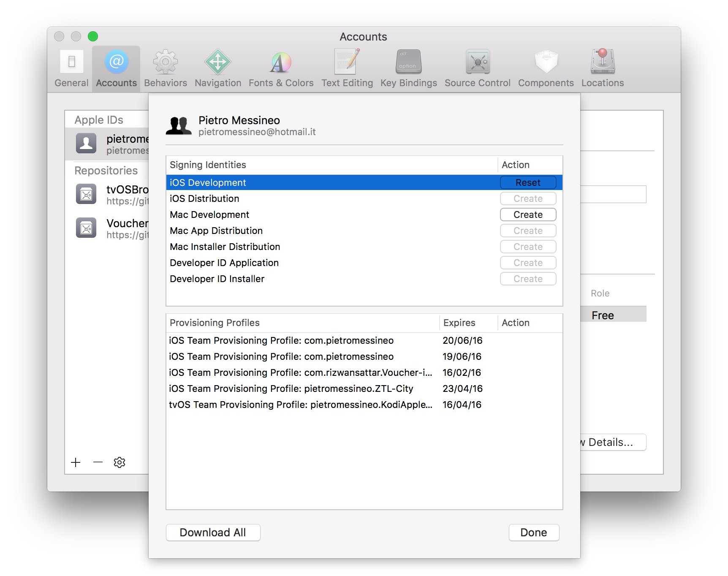Select the tvOSBrowser repository icon

click(x=86, y=194)
